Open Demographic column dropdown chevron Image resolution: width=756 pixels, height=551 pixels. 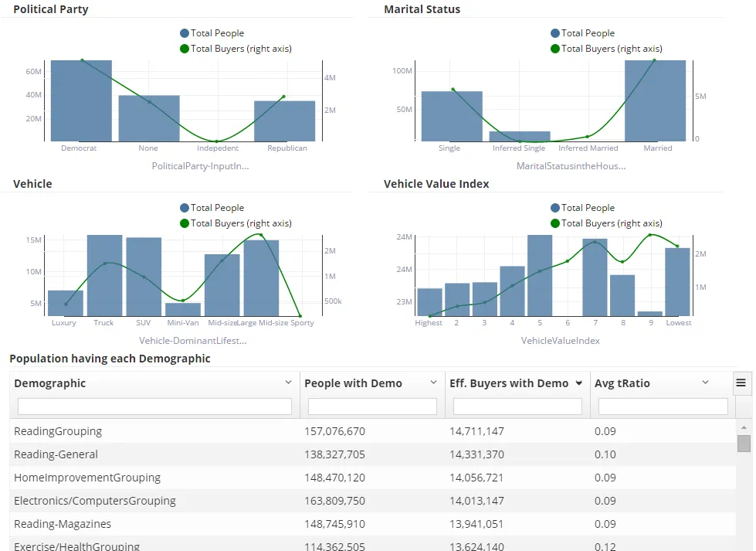click(288, 382)
